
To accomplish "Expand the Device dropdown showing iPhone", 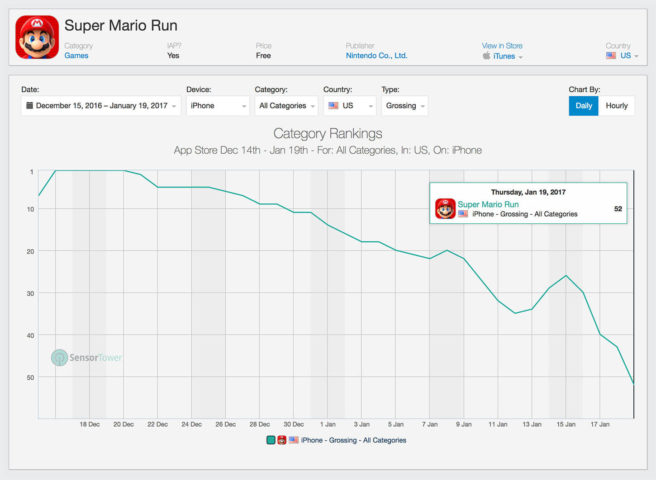I will (x=217, y=105).
